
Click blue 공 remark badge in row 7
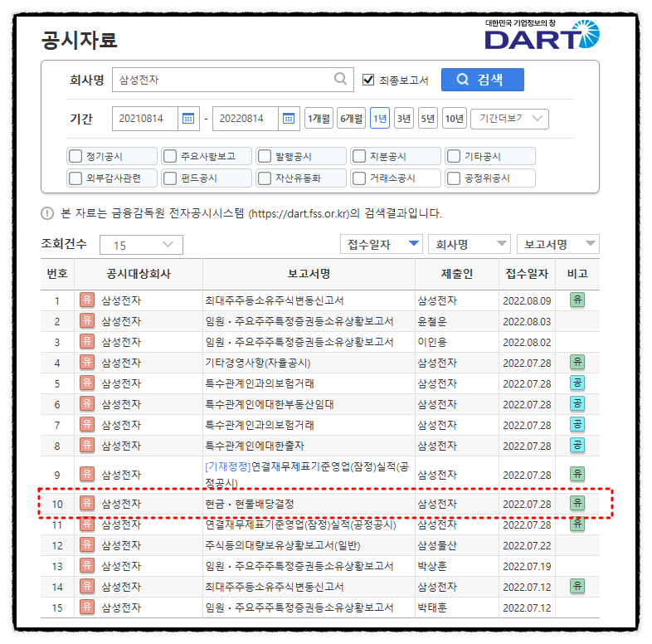(x=577, y=424)
